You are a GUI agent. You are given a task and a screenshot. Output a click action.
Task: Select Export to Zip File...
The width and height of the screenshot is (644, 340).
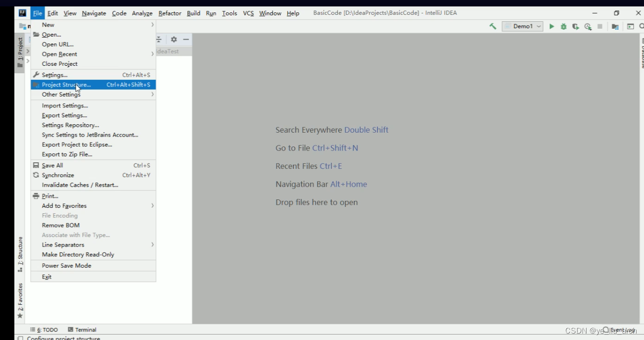coord(93,154)
